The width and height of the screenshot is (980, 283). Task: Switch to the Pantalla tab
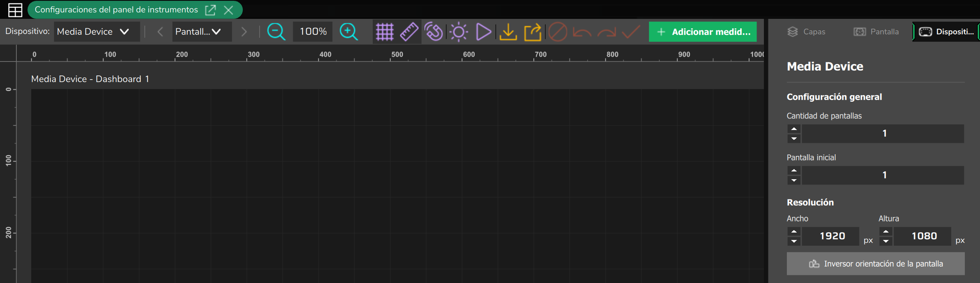point(876,32)
